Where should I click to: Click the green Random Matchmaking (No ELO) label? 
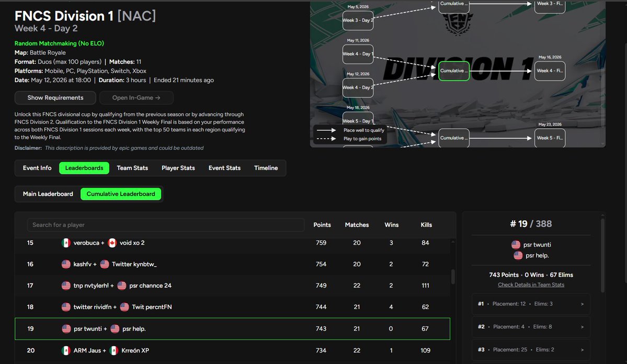[59, 43]
